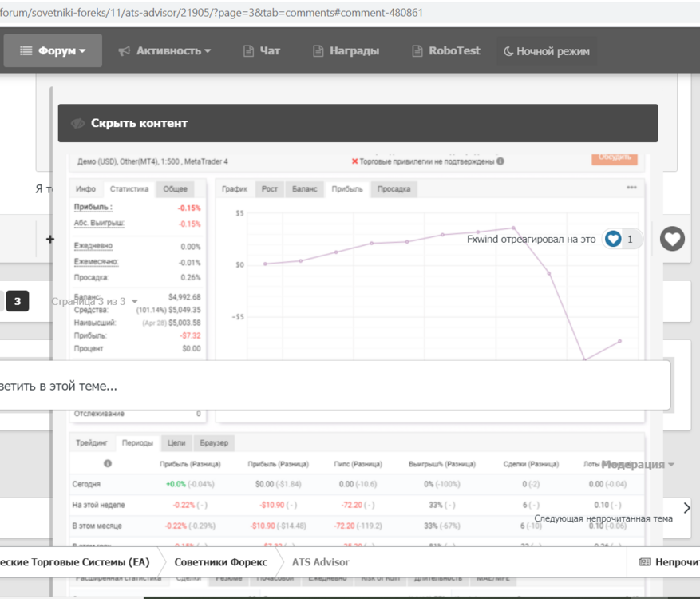The image size is (700, 599).
Task: Switch to the Инфо tab
Action: pos(85,189)
